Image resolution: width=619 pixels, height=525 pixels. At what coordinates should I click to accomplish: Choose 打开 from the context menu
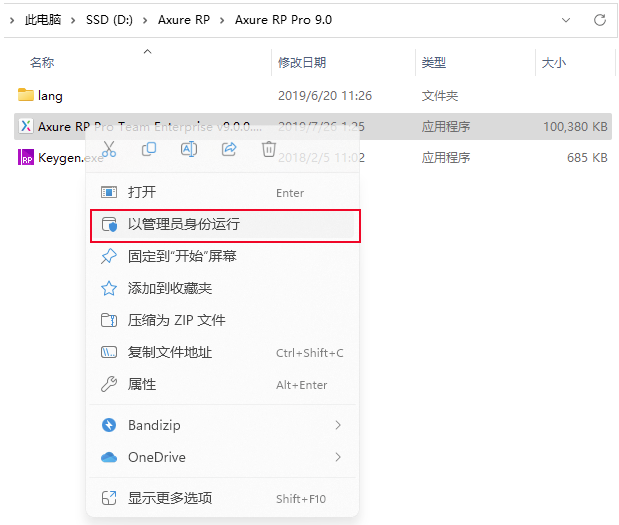tap(223, 192)
